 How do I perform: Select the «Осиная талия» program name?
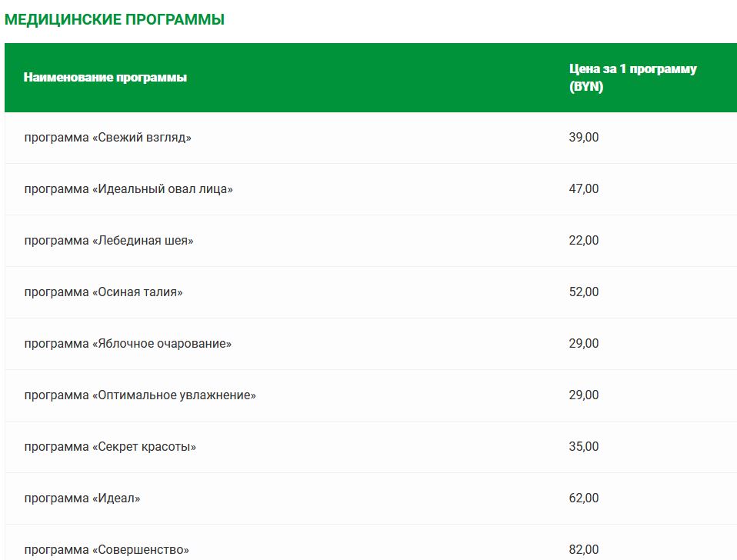pyautogui.click(x=103, y=292)
